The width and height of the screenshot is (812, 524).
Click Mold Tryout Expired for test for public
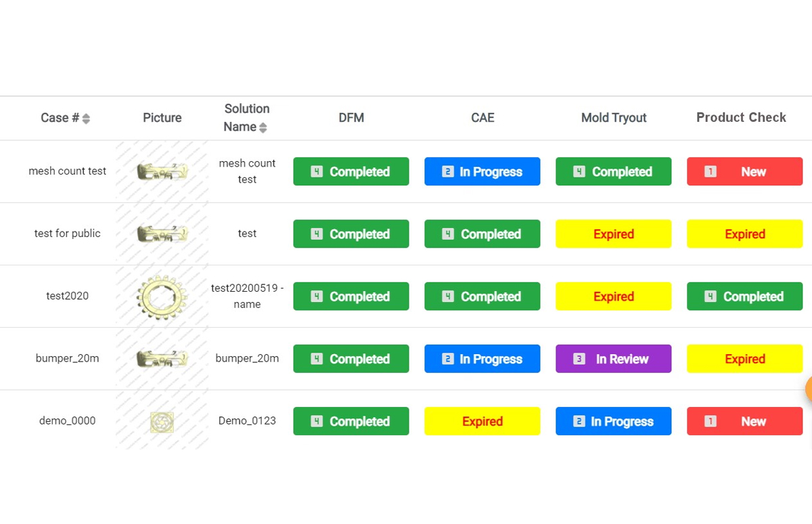tap(614, 234)
